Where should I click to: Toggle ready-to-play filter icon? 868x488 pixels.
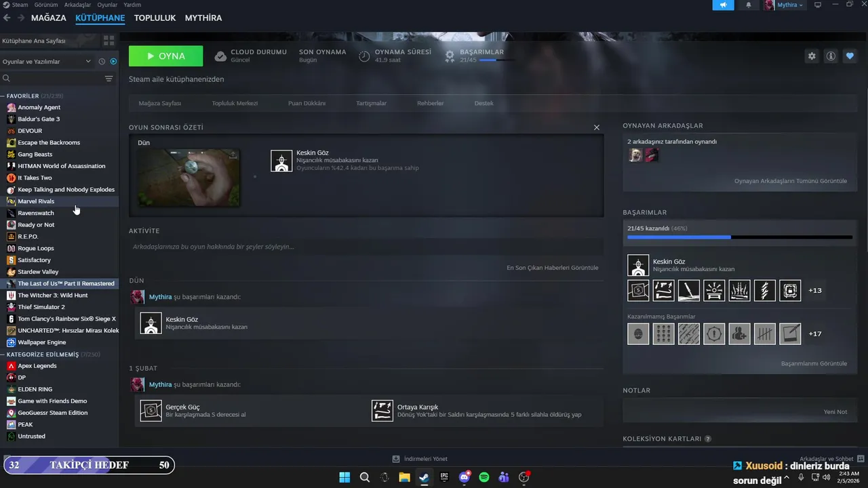coord(113,62)
